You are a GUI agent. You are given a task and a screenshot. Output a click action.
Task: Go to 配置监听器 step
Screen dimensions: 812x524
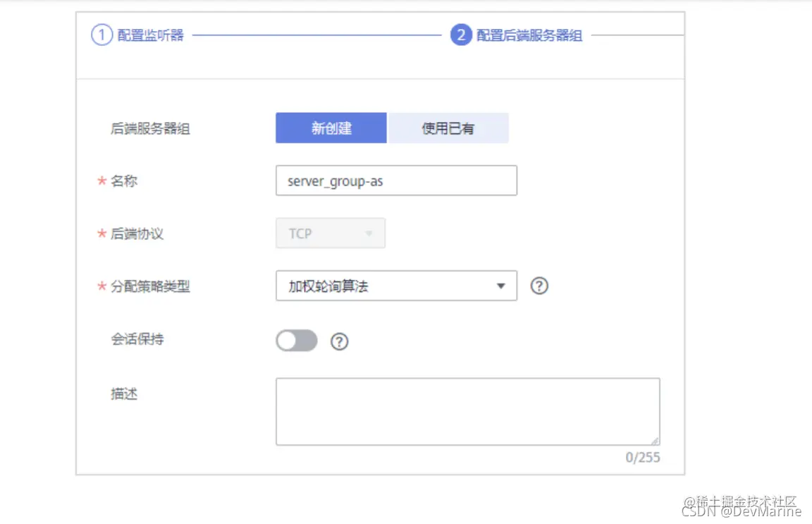(150, 35)
